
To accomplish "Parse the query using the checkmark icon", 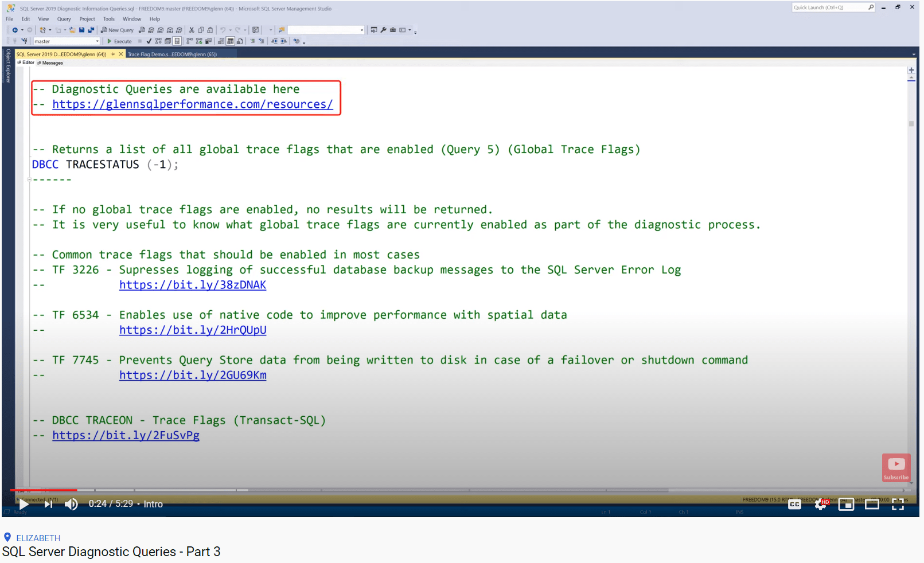I will coord(149,41).
